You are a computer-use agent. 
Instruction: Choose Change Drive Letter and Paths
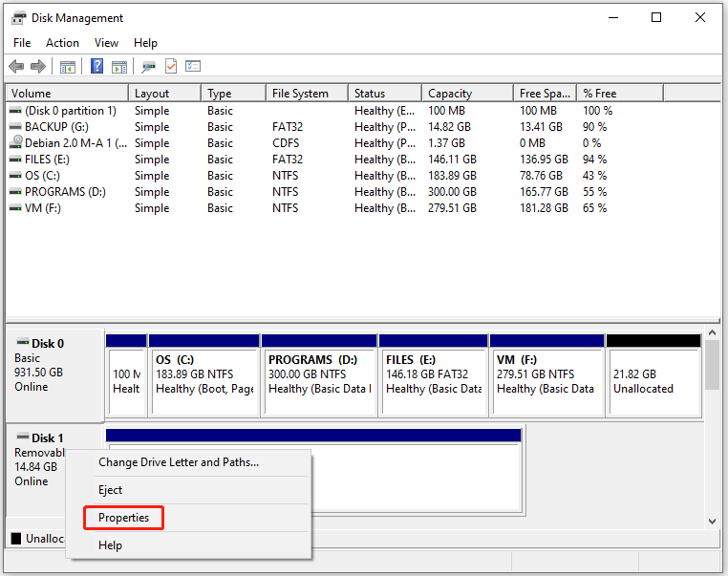click(x=189, y=462)
